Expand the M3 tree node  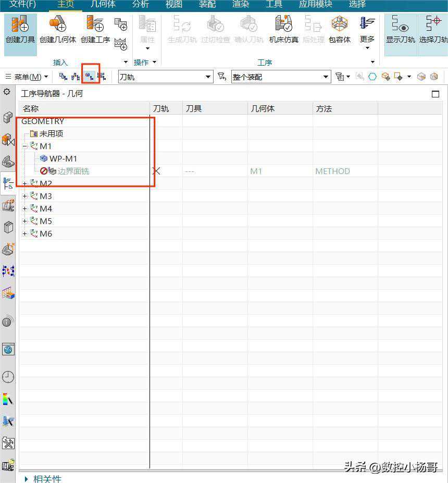pos(24,196)
